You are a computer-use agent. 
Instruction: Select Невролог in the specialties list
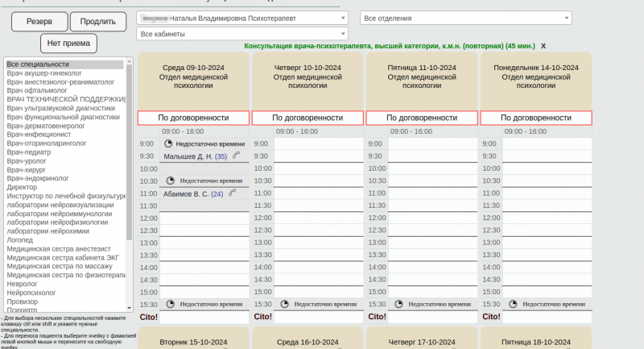pyautogui.click(x=23, y=285)
